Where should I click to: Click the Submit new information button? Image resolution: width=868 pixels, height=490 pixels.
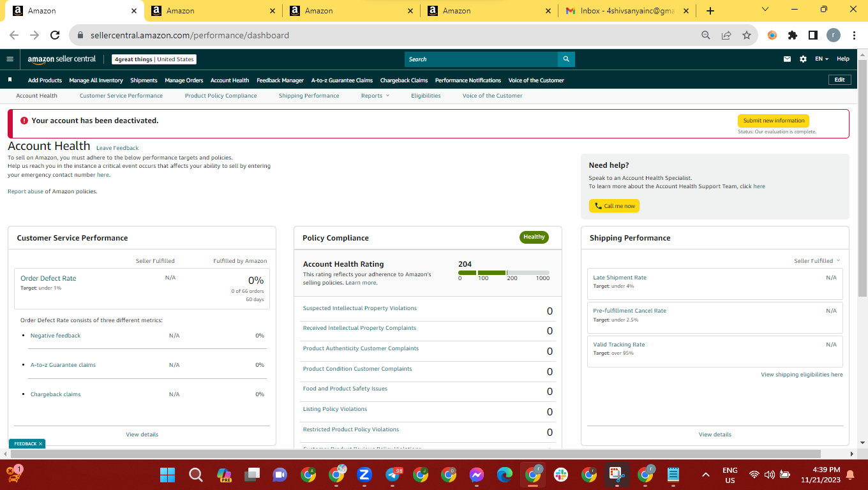[774, 121]
